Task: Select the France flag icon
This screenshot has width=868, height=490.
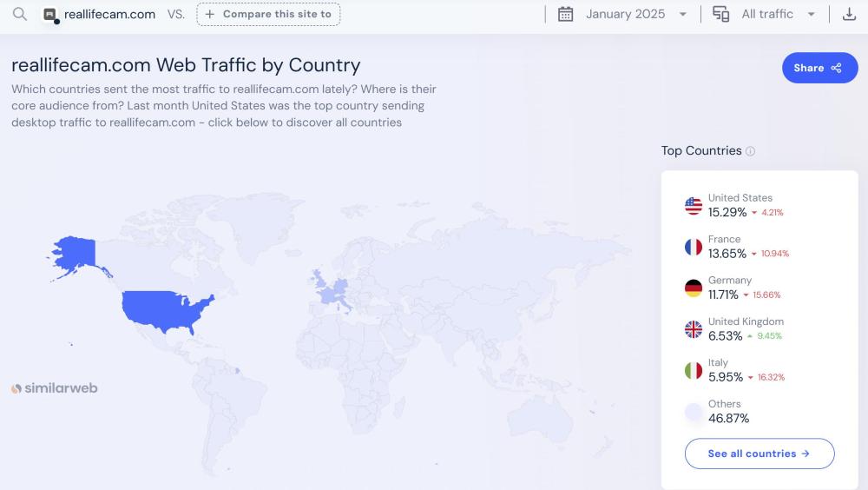Action: click(x=694, y=247)
